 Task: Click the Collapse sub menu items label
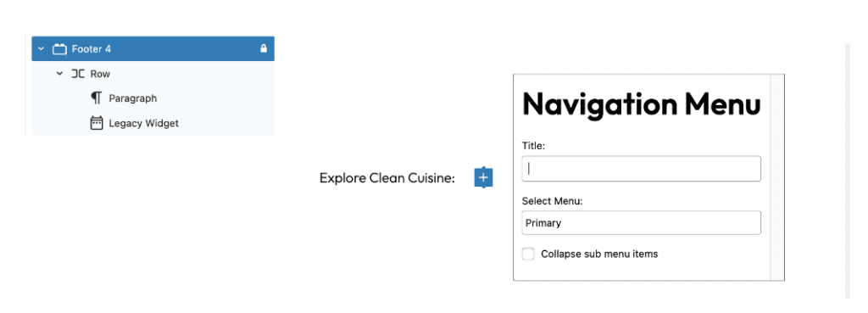pos(599,254)
